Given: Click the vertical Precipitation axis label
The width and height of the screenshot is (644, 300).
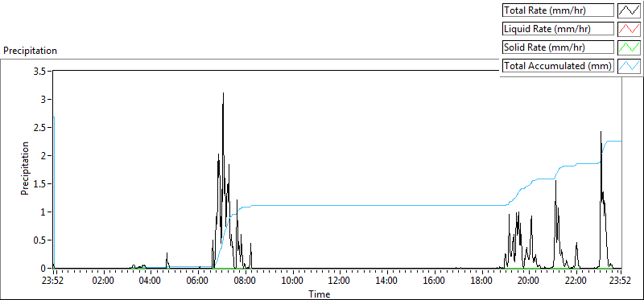Looking at the screenshot, I should [x=25, y=168].
